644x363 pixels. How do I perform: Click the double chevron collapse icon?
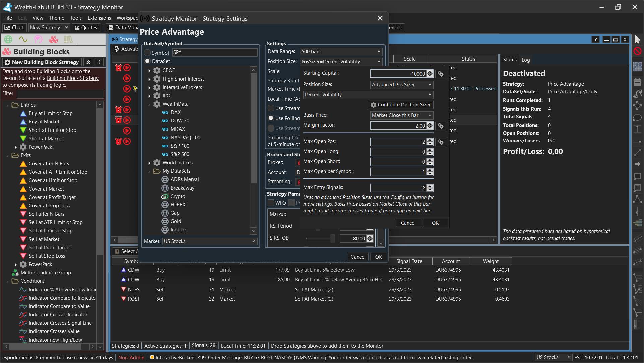click(88, 62)
